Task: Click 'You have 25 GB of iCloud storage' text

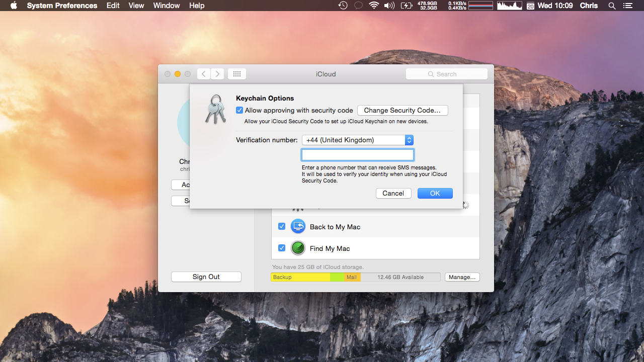Action: click(x=317, y=267)
